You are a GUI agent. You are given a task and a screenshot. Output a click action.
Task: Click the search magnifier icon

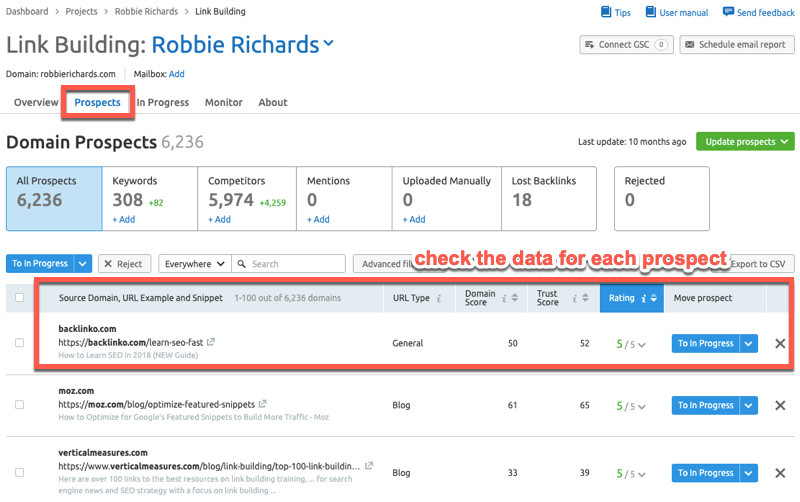pyautogui.click(x=241, y=264)
